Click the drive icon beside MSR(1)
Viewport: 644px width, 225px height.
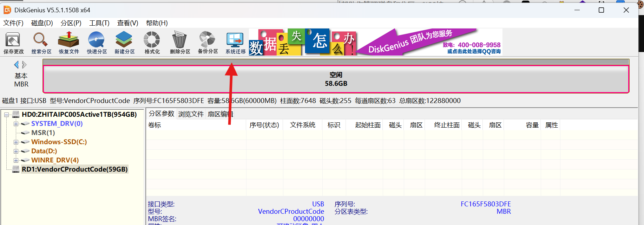coord(25,133)
